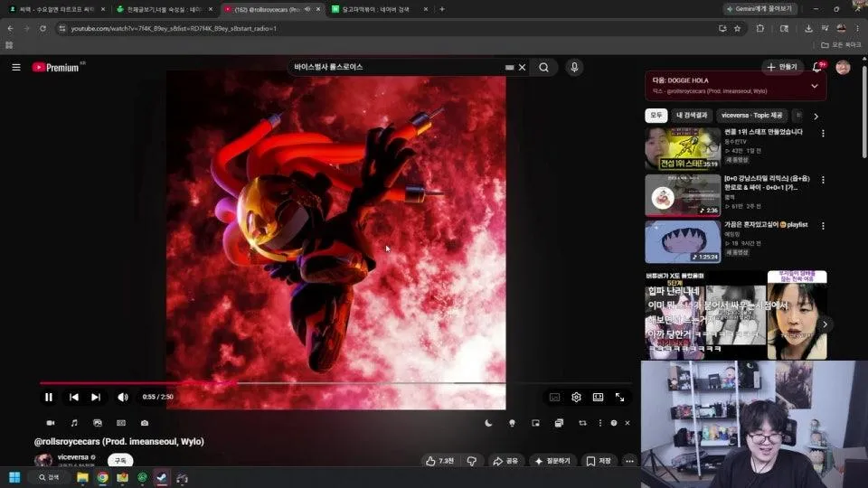Open the more actions three-dot button
868x488 pixels.
click(629, 461)
